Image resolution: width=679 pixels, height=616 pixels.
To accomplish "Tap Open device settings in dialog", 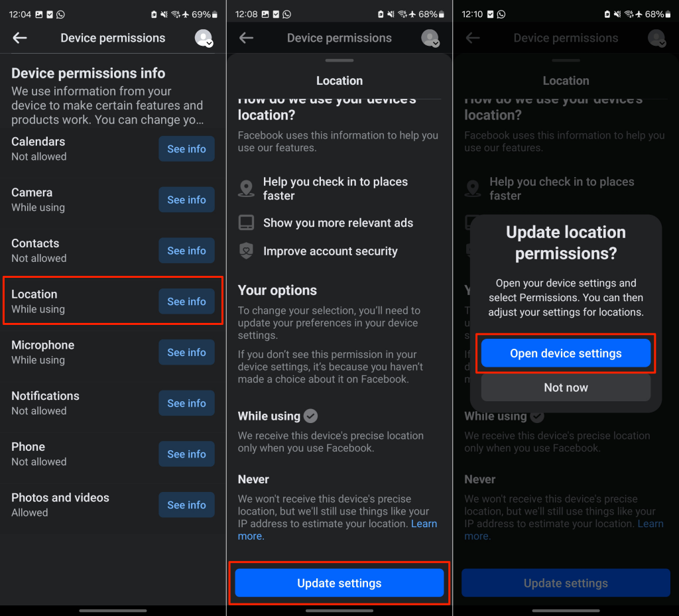I will click(566, 353).
